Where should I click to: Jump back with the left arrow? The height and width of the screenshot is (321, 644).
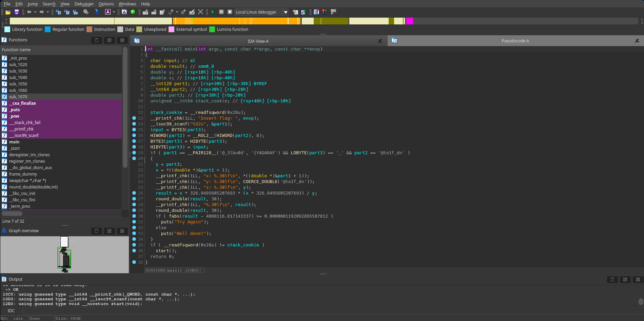point(29,12)
